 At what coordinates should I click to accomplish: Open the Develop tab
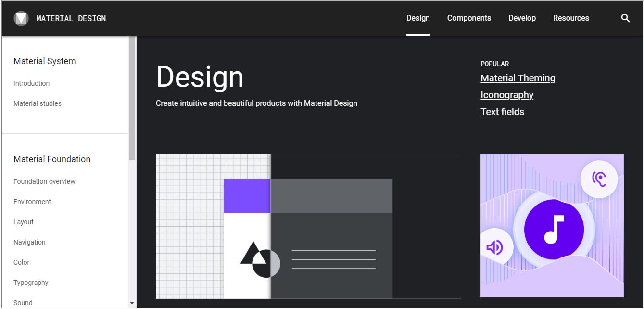[522, 18]
